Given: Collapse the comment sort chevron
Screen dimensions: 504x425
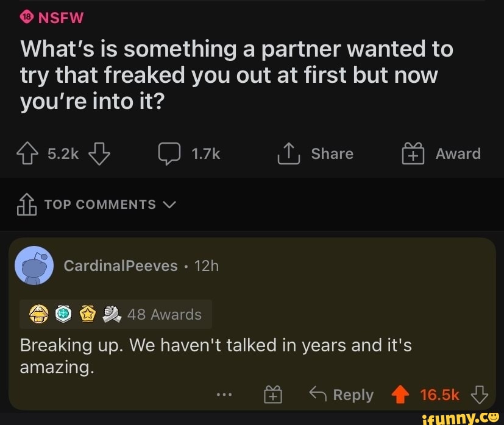Looking at the screenshot, I should click(x=170, y=205).
